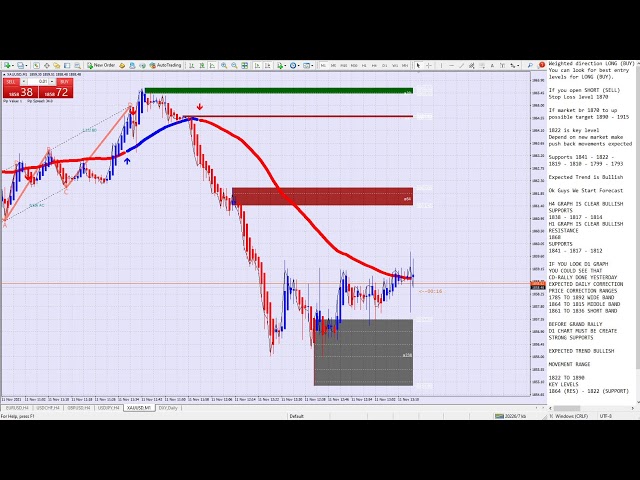
Task: Switch to the H1 timeframe
Action: [364, 65]
